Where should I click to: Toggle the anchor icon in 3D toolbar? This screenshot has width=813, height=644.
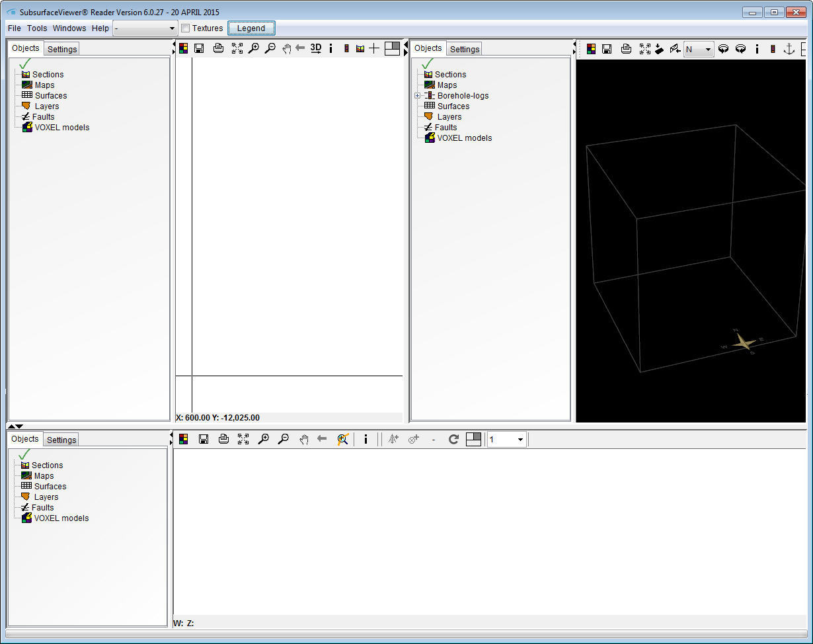pyautogui.click(x=789, y=49)
